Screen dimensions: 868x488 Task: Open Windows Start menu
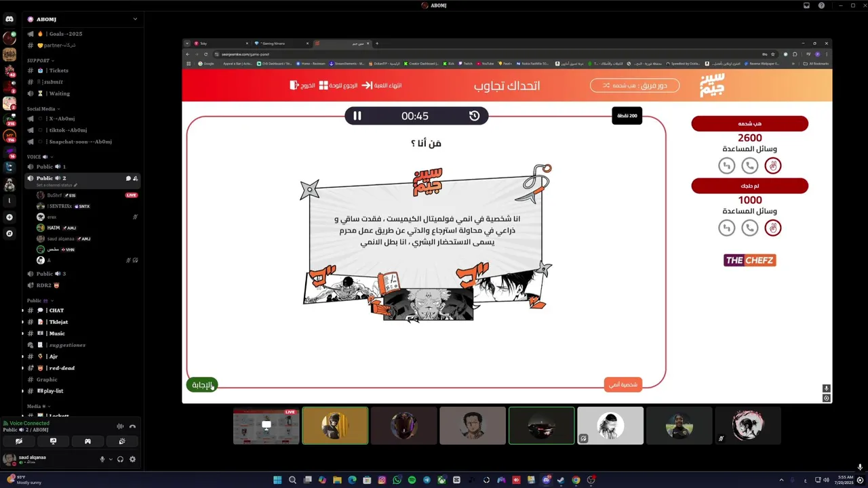point(277,480)
